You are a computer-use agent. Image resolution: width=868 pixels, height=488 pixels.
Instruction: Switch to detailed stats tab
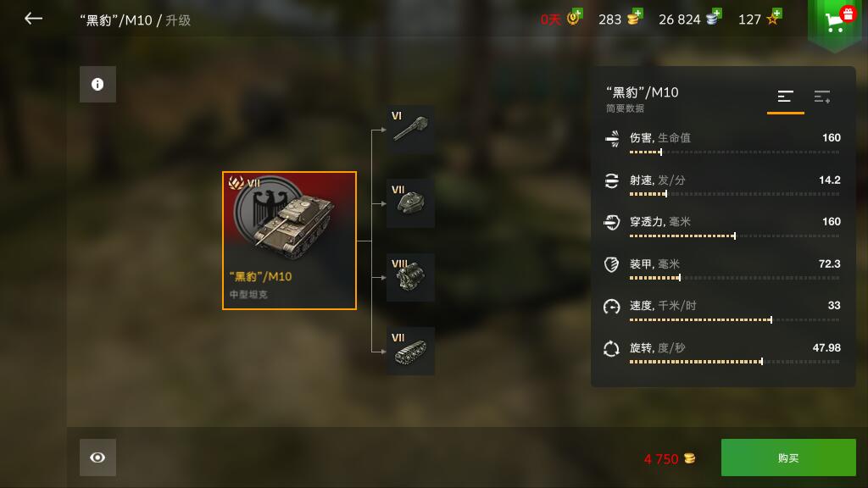(822, 97)
